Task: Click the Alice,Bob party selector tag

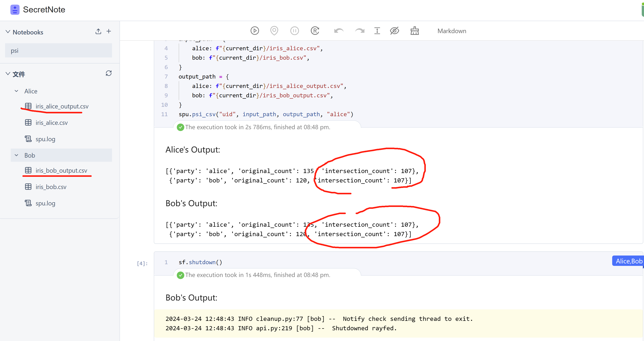Action: [x=629, y=261]
